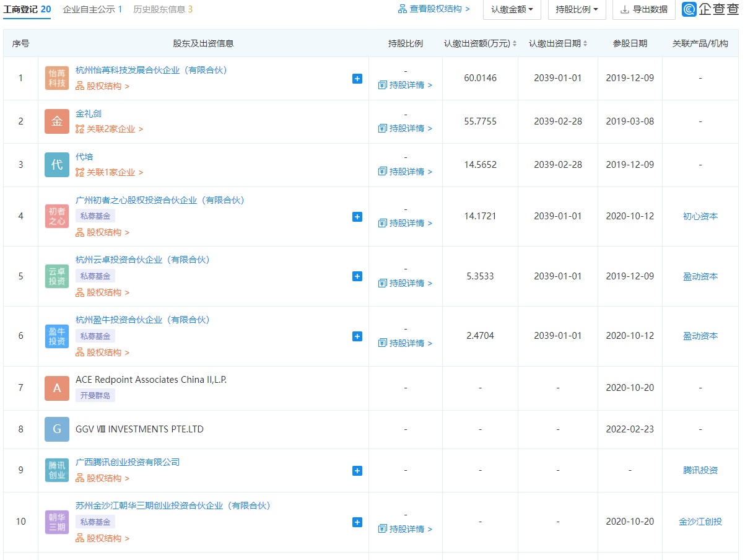Click the 盈牛投资 company logo icon
This screenshot has height=560, width=745.
click(x=57, y=336)
